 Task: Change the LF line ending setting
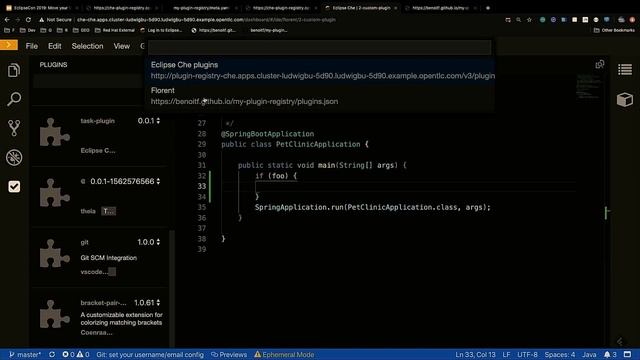click(x=506, y=354)
